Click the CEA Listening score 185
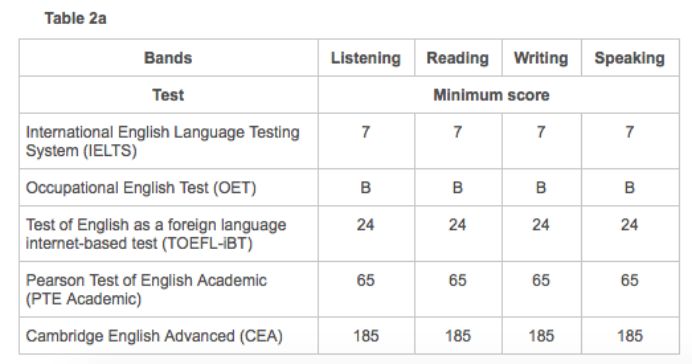The width and height of the screenshot is (692, 364). click(x=366, y=336)
